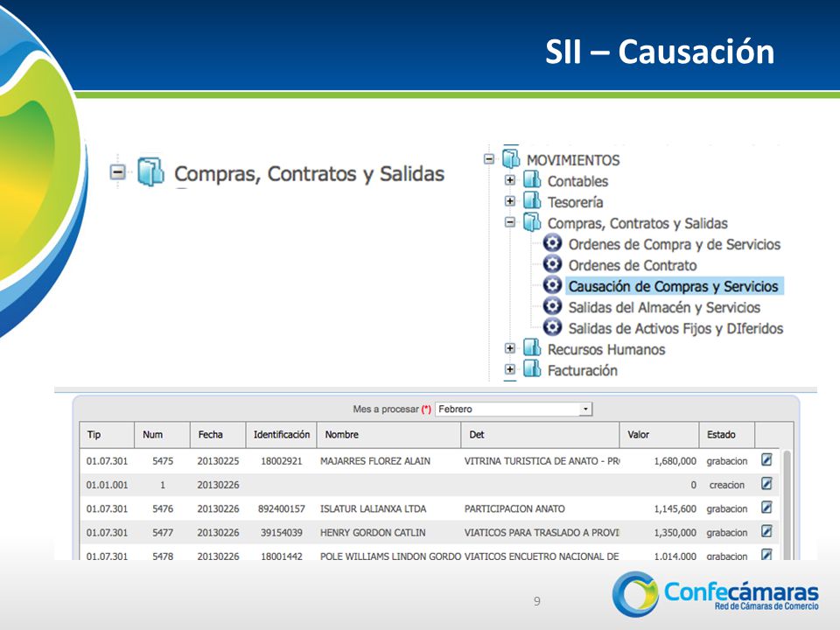Open Ordenes de Contrato
This screenshot has width=840, height=630.
click(x=632, y=265)
